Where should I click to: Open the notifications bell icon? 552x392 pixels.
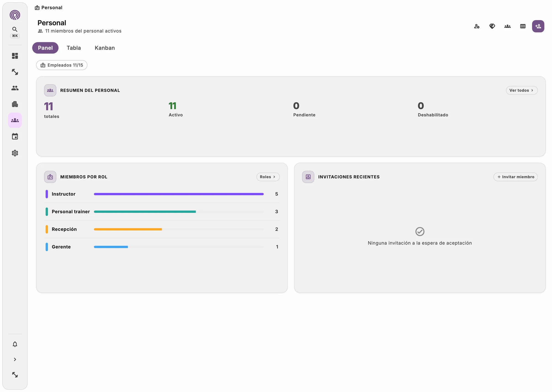point(15,344)
